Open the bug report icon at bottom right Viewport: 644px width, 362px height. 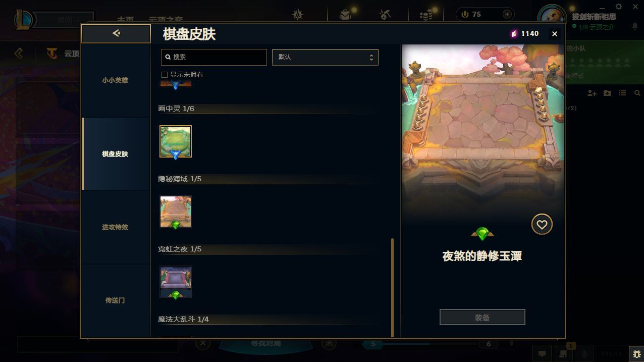click(636, 354)
